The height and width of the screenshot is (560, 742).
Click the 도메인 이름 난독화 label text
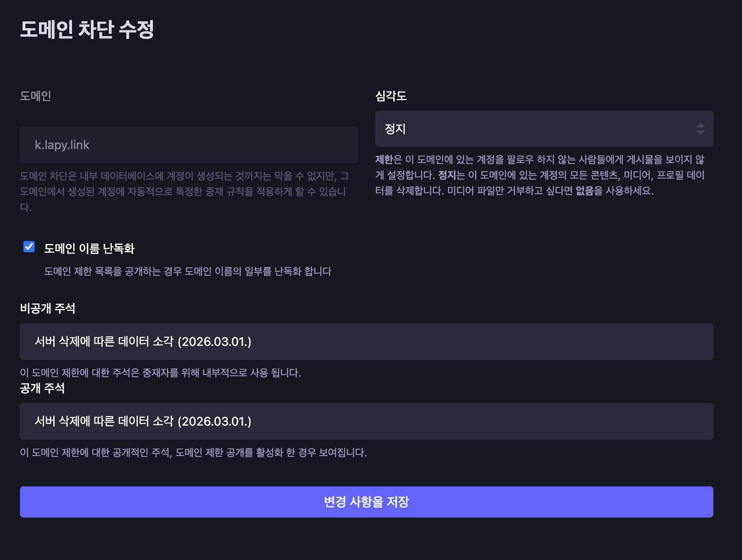(89, 248)
